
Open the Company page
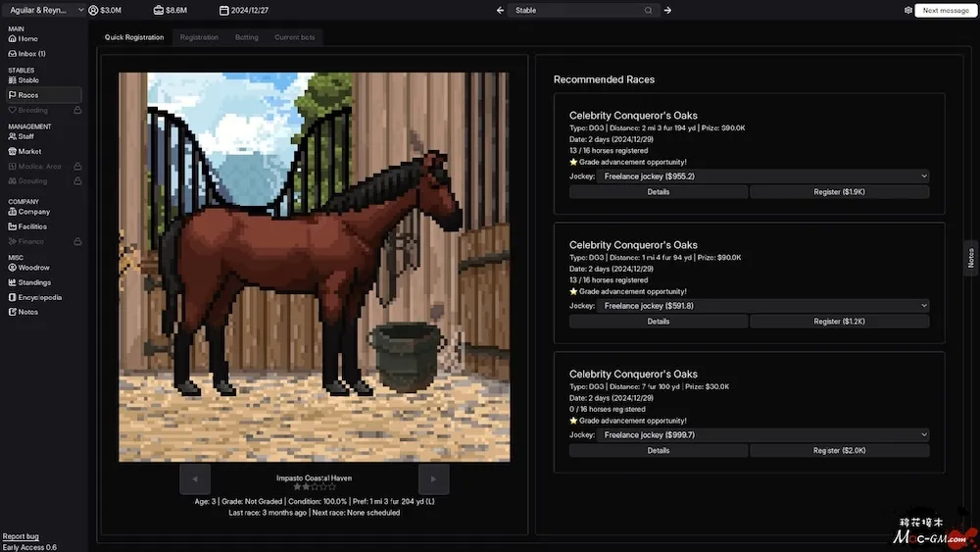tap(29, 212)
